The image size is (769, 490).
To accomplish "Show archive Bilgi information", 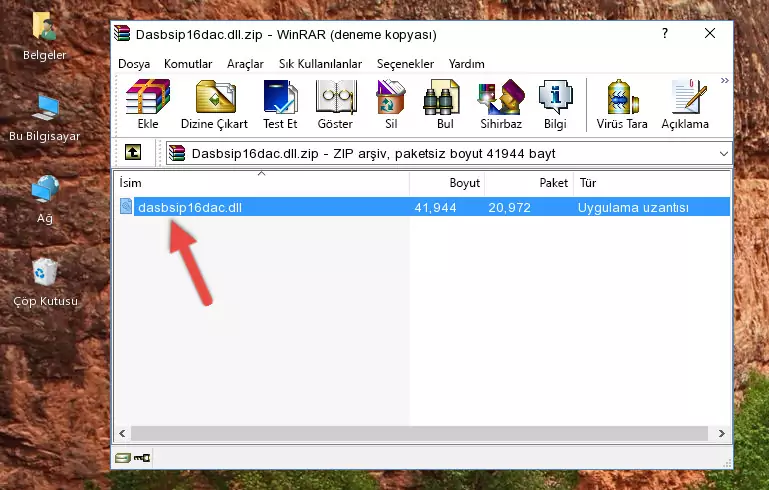I will click(555, 104).
